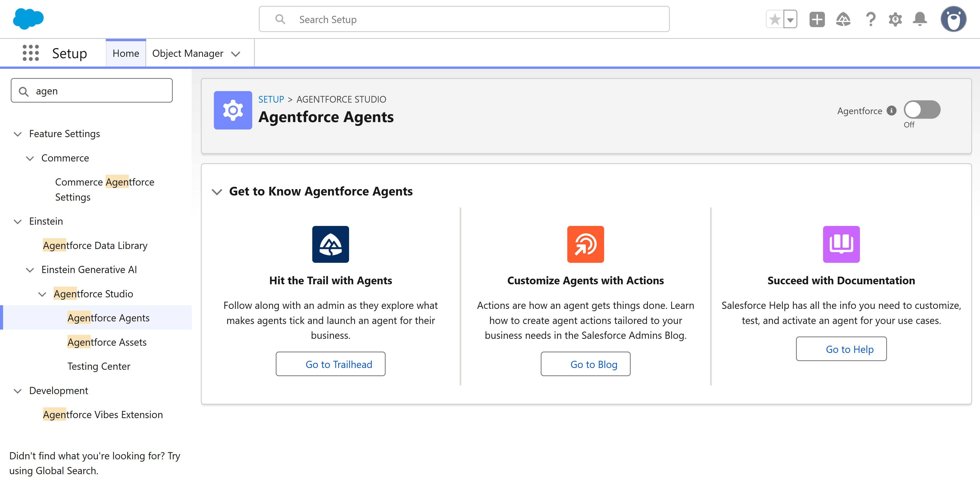Collapse the Feature Settings tree section

(17, 134)
